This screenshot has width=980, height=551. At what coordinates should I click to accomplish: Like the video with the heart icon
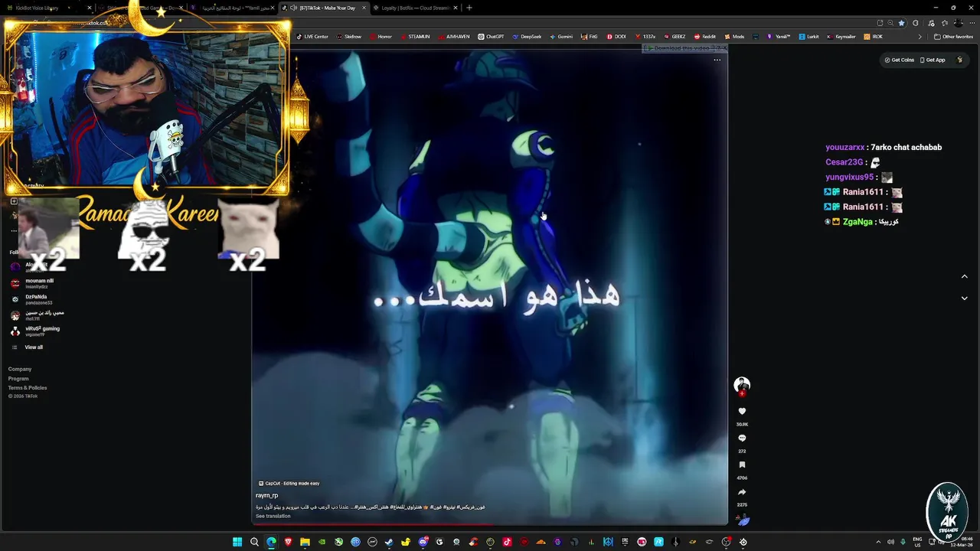(742, 412)
